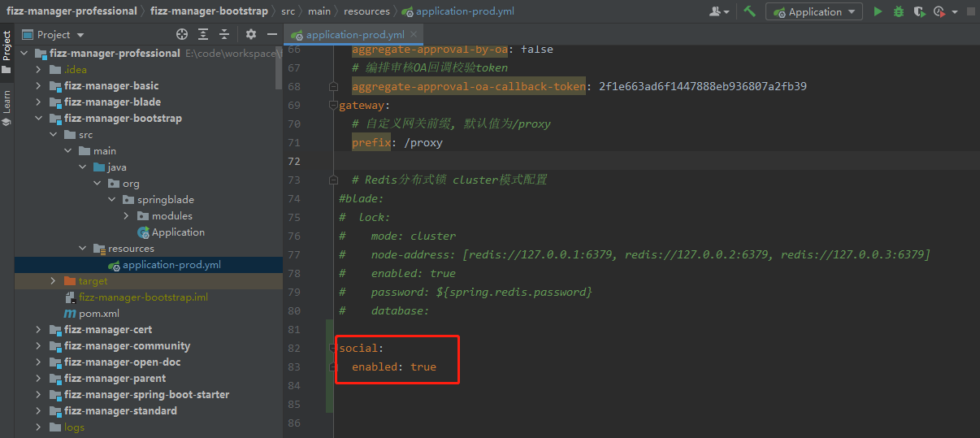Click the mortarboard icon below Learn tab
Image resolution: width=980 pixels, height=438 pixels.
point(7,123)
